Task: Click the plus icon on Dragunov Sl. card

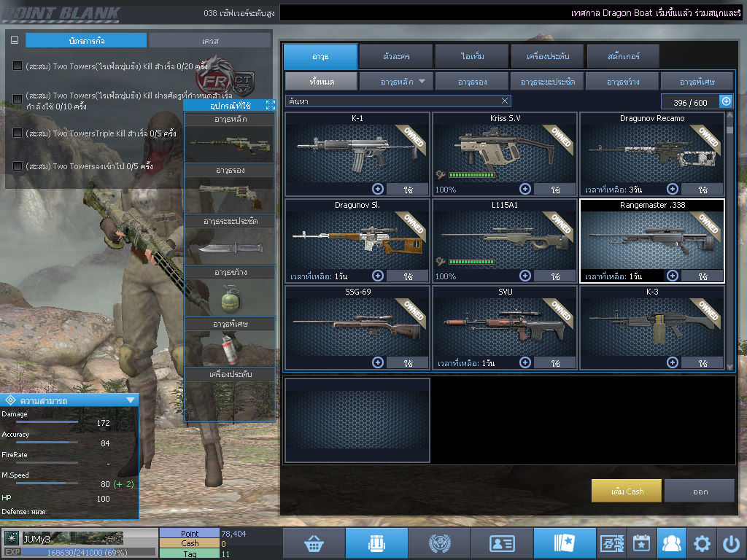Action: tap(378, 276)
